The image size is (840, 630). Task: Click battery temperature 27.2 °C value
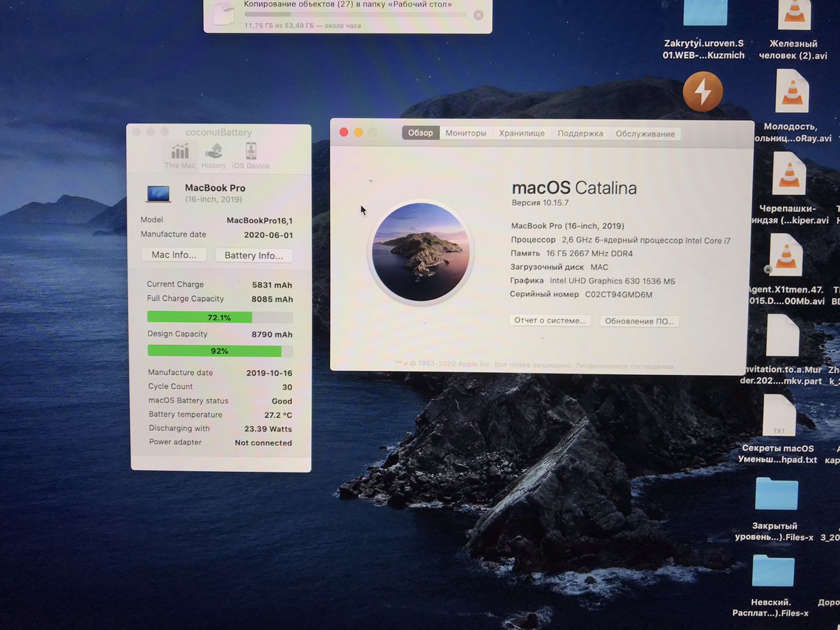pyautogui.click(x=278, y=415)
